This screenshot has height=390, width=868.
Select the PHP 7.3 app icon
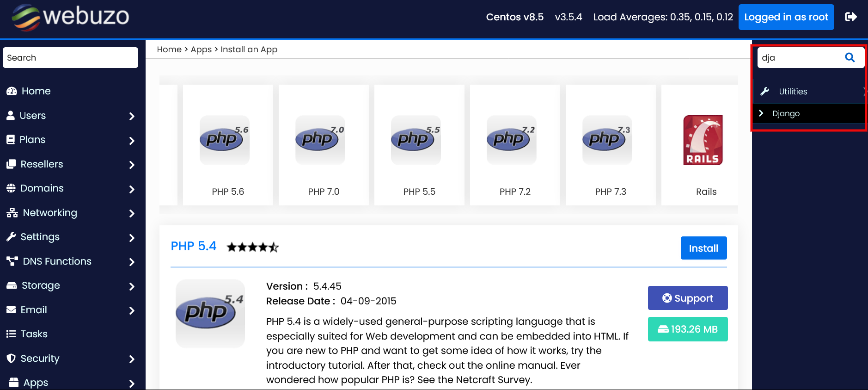[607, 140]
